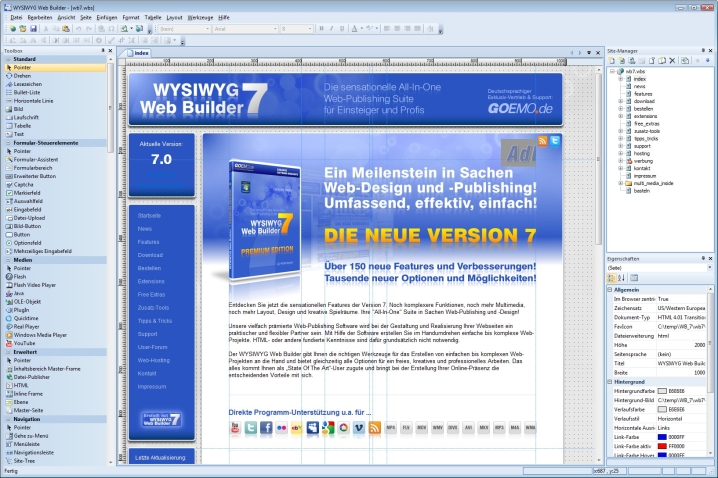
Task: Click the Save icon in the main toolbar
Action: 34,29
